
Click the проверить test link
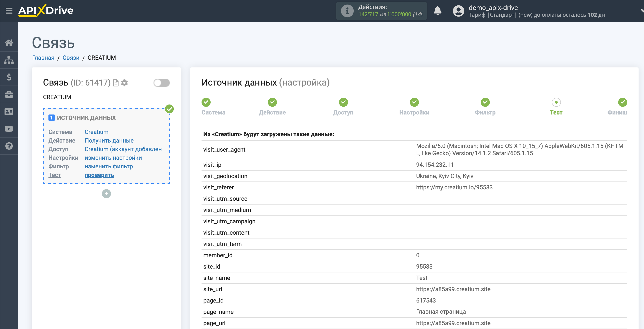tap(99, 175)
